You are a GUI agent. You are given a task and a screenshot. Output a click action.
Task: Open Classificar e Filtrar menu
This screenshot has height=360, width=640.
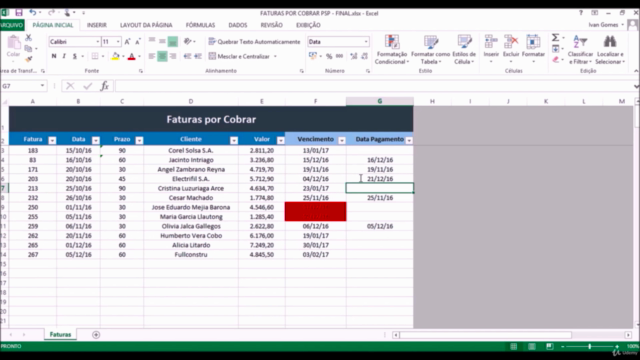click(x=580, y=49)
